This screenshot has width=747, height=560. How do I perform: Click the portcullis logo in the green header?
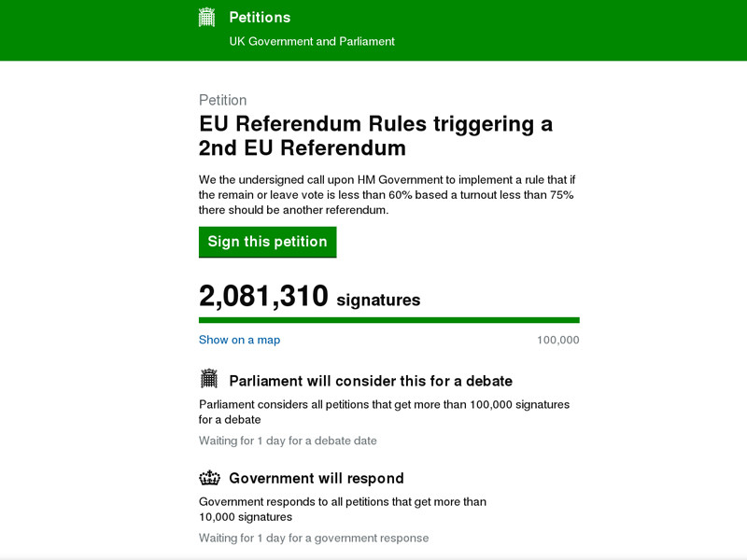pos(207,17)
